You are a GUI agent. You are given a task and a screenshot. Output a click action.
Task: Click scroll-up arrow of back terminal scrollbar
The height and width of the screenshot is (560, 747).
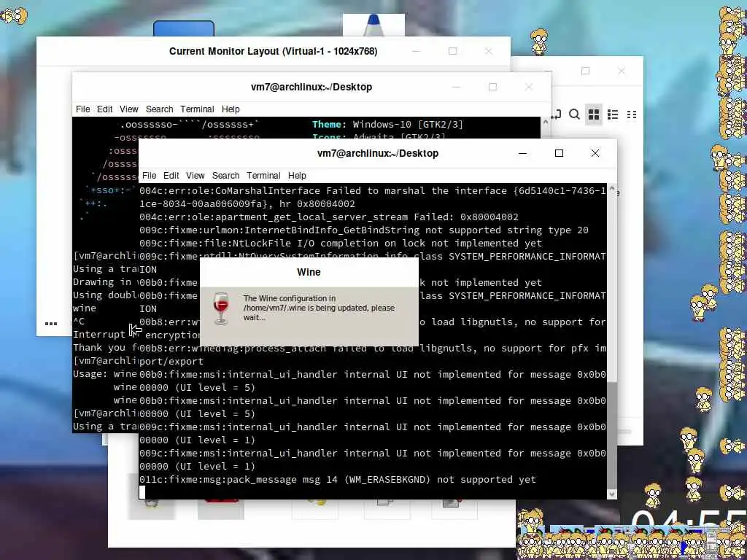[546, 122]
